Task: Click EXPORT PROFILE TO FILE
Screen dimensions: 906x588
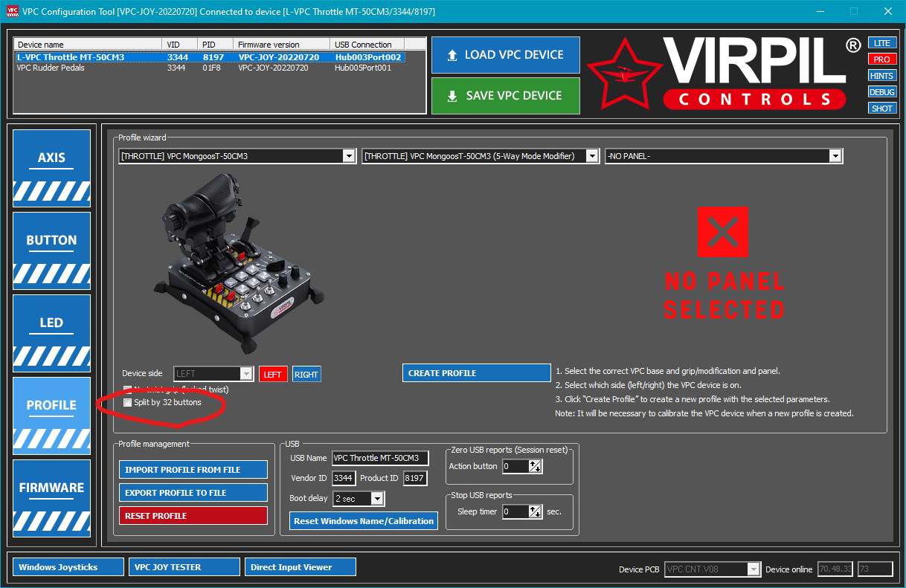Action: pos(193,493)
